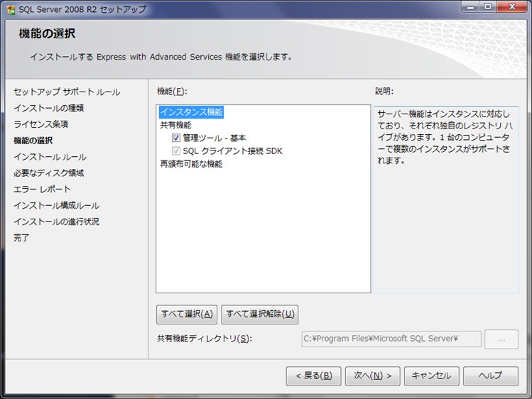Go to インストール ルール step
This screenshot has width=532, height=399.
point(50,157)
